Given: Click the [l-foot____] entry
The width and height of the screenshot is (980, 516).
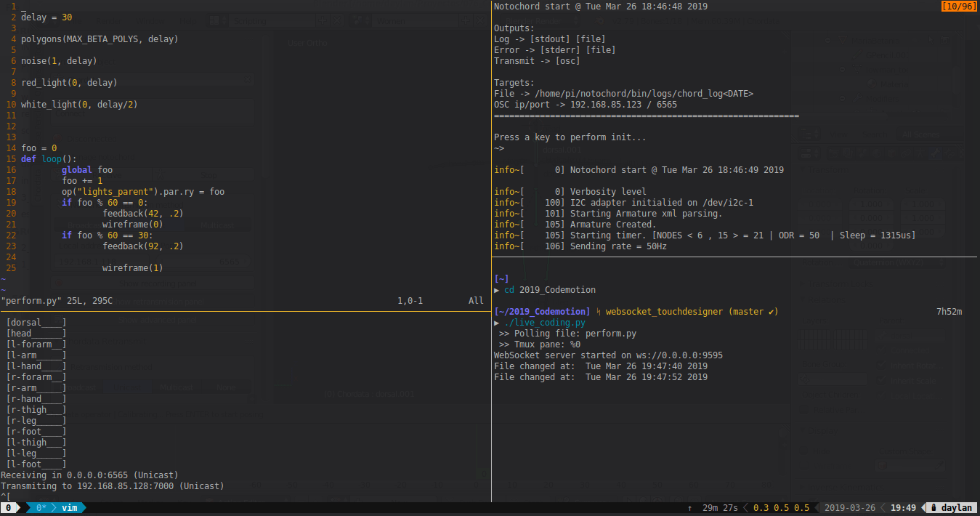Looking at the screenshot, I should point(36,464).
